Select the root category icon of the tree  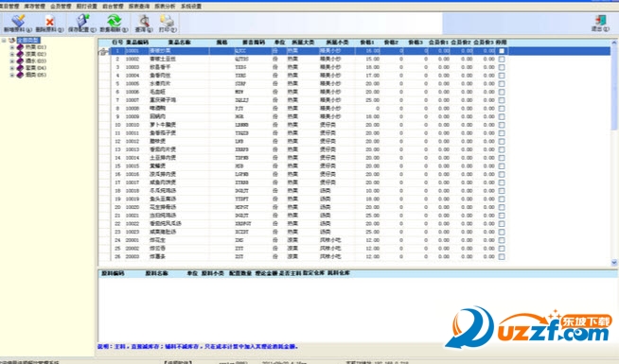(12, 41)
